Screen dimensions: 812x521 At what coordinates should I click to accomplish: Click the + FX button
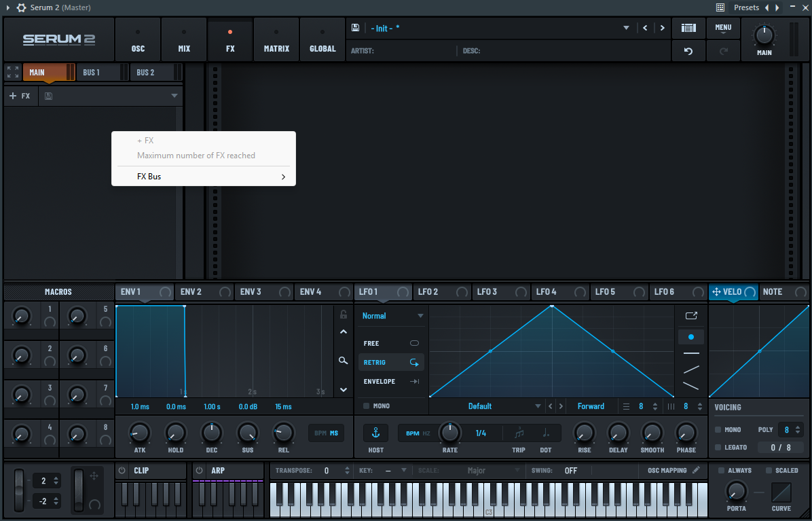(x=20, y=96)
